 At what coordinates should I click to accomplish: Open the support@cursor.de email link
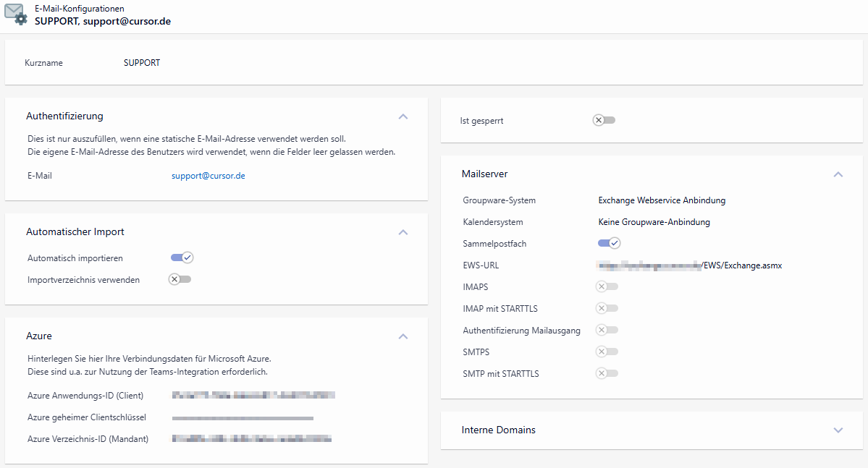tap(208, 175)
